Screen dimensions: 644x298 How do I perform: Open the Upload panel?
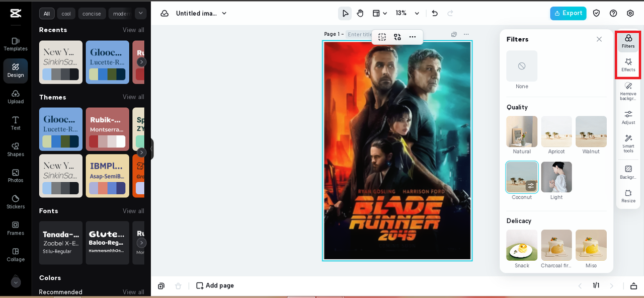(16, 97)
